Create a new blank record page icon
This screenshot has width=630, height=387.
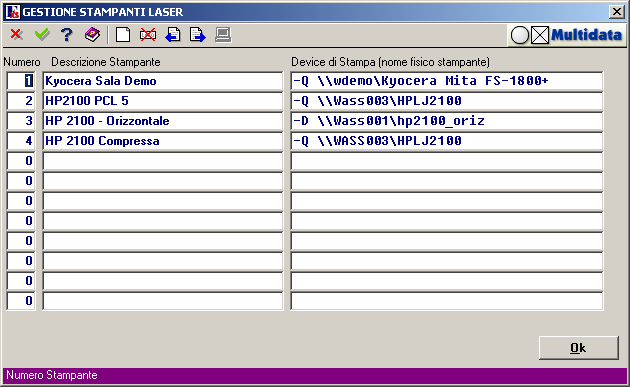(x=123, y=35)
